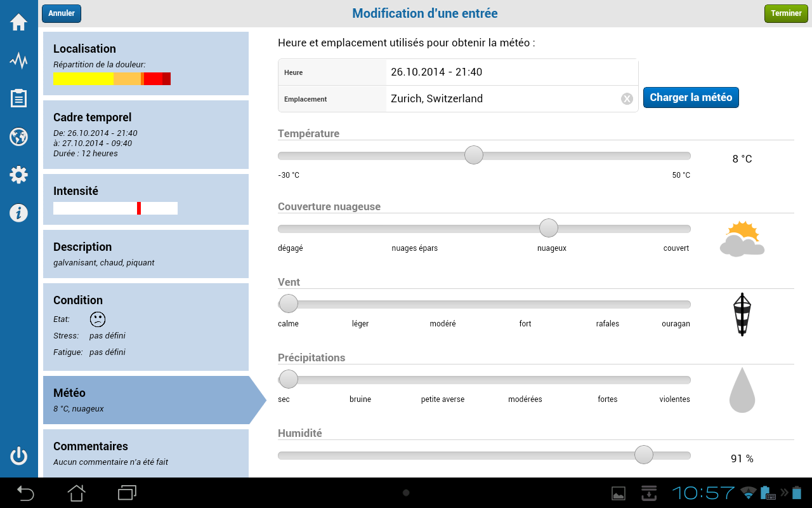Select 'couvert' cloud cover label
812x508 pixels.
click(676, 248)
